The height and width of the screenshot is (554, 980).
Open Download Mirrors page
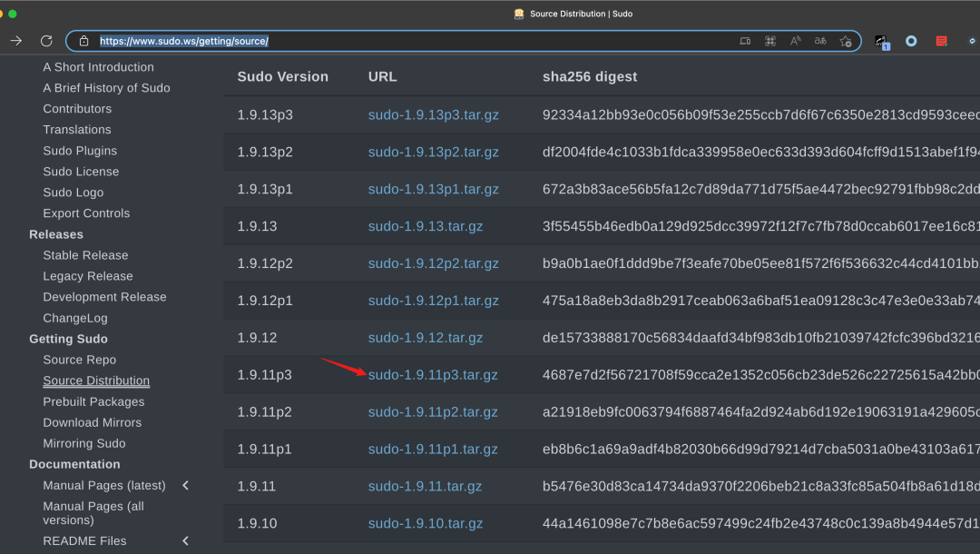pyautogui.click(x=92, y=422)
